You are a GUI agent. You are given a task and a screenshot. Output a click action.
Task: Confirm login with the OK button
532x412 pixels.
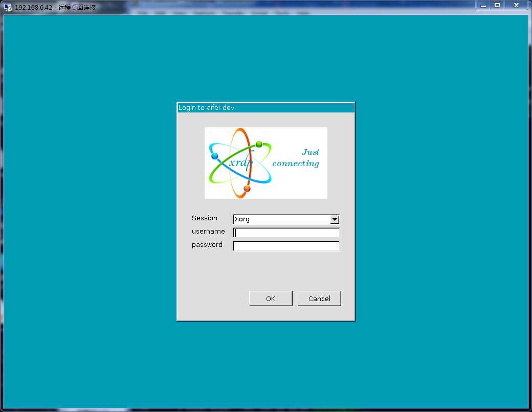pos(271,299)
